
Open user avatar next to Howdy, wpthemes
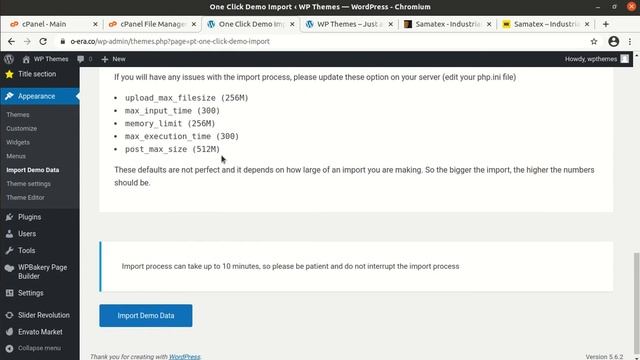pyautogui.click(x=624, y=59)
